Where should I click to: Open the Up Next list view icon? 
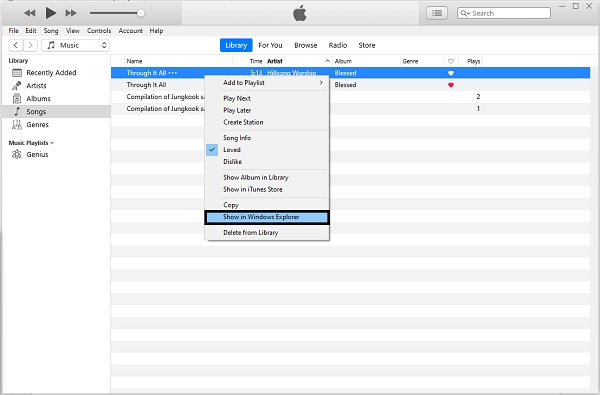[437, 13]
